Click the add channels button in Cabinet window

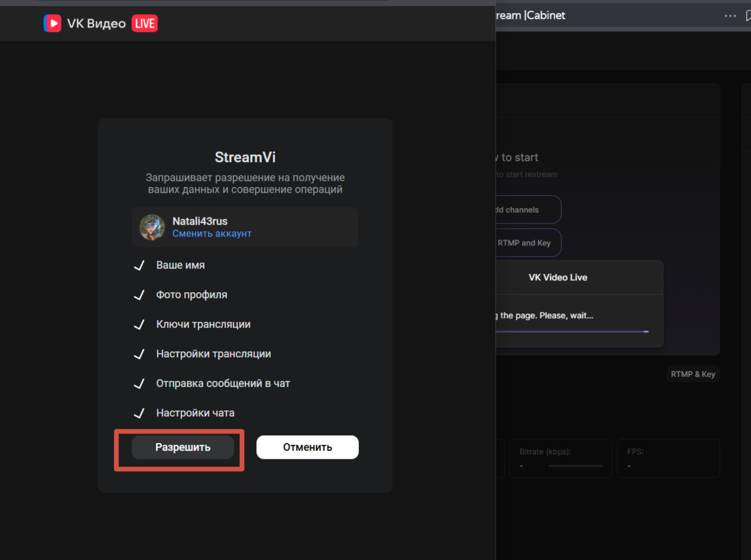(x=528, y=210)
